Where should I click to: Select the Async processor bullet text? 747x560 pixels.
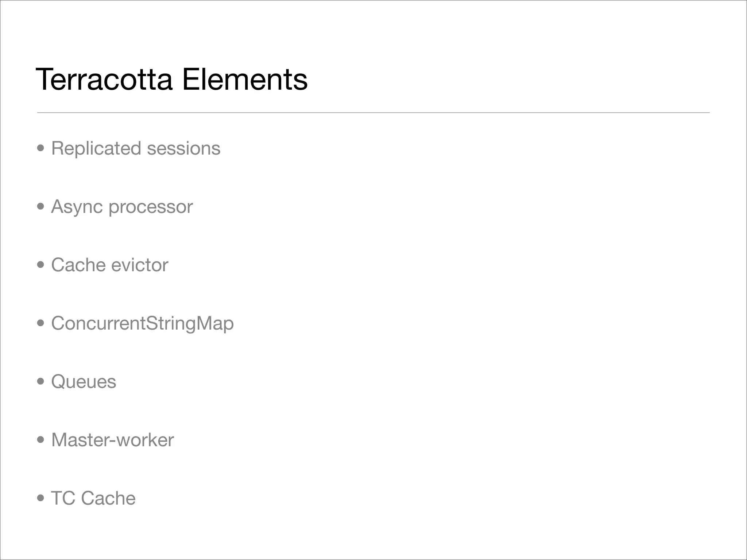tap(122, 207)
